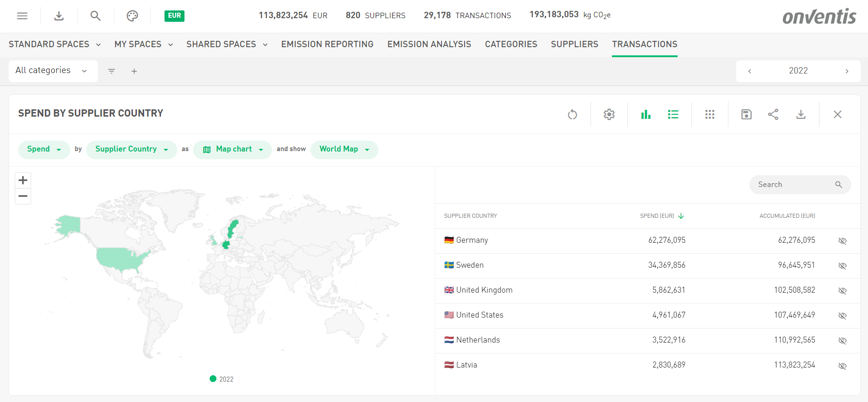This screenshot has width=868, height=402.
Task: Switch to bar chart view icon
Action: pyautogui.click(x=645, y=114)
